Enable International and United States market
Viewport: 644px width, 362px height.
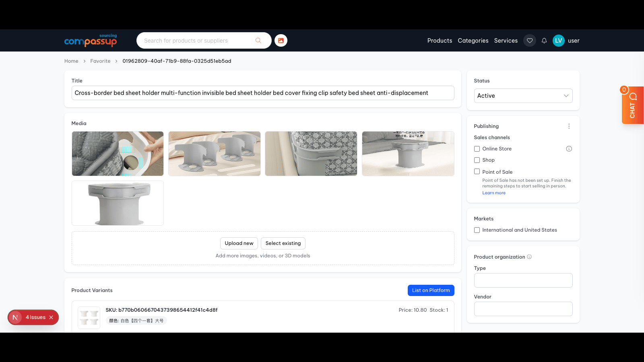point(477,230)
